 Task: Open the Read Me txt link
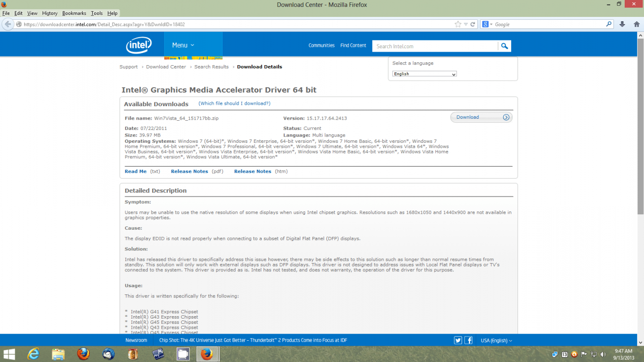pyautogui.click(x=136, y=171)
